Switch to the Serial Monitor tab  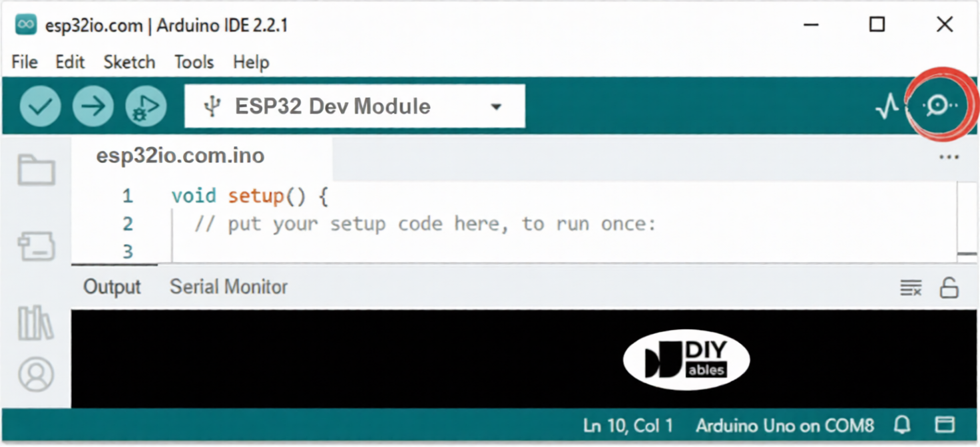tap(228, 287)
